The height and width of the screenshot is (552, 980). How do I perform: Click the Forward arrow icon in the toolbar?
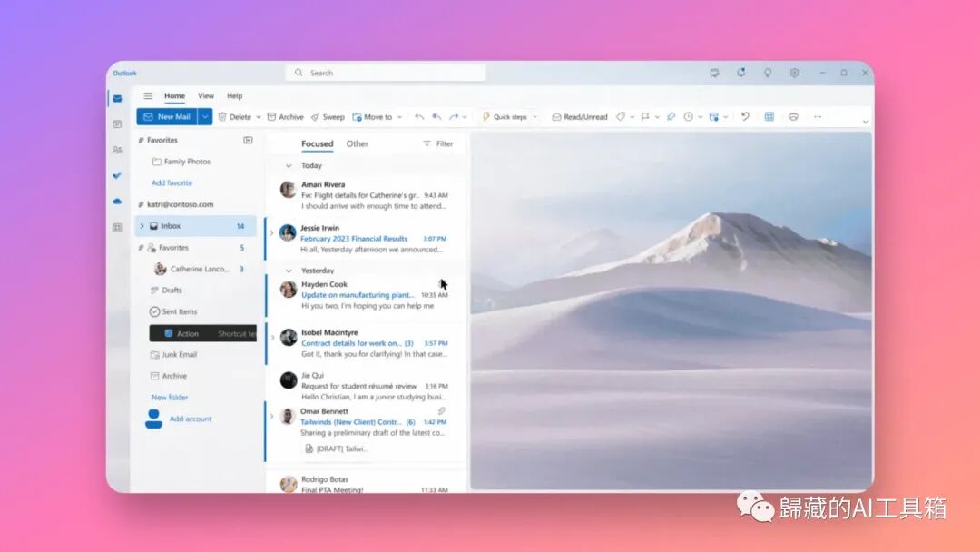454,117
